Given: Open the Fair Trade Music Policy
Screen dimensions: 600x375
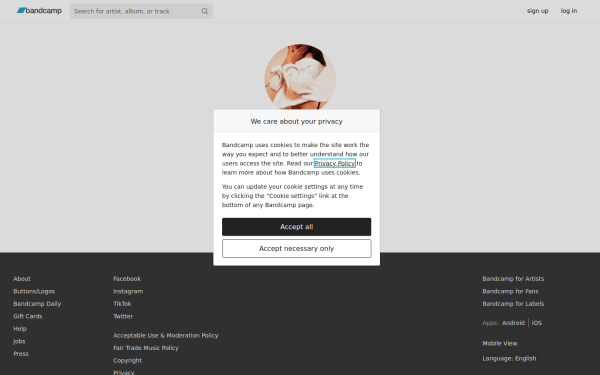Looking at the screenshot, I should click(x=146, y=348).
